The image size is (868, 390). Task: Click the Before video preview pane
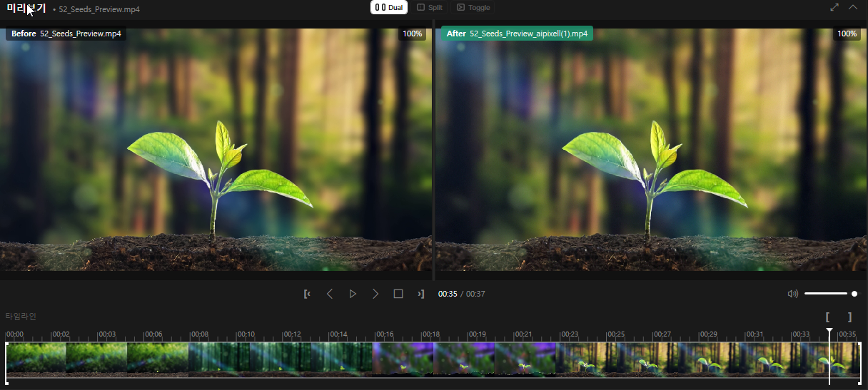click(x=216, y=150)
